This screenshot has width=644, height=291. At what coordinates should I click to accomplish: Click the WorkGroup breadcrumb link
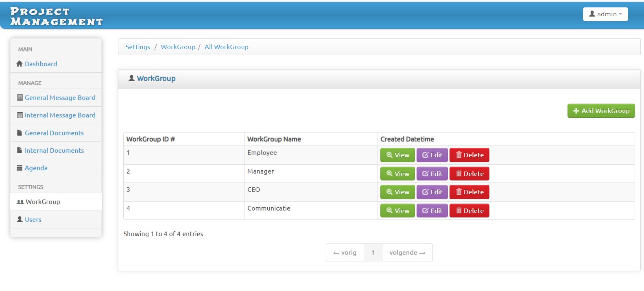(178, 47)
